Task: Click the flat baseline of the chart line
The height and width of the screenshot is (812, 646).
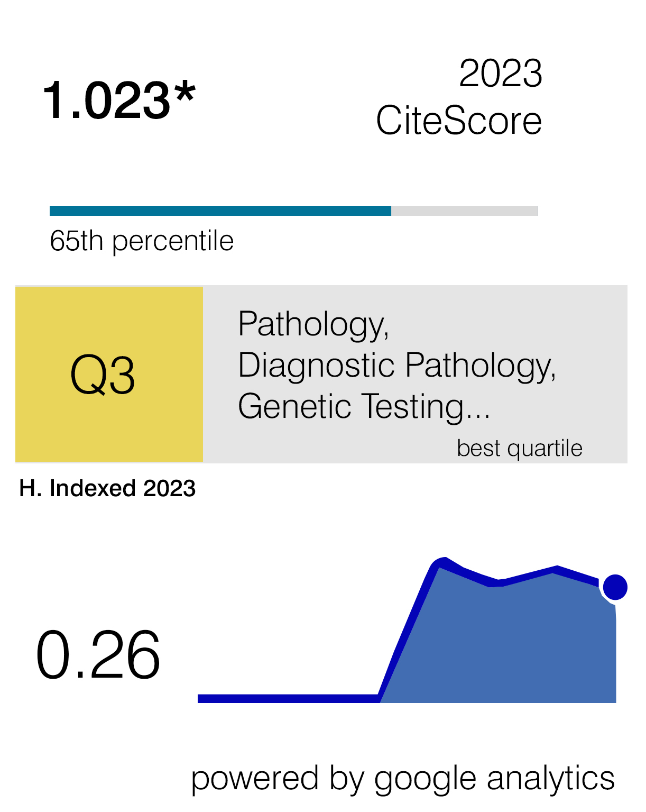Action: click(x=288, y=699)
